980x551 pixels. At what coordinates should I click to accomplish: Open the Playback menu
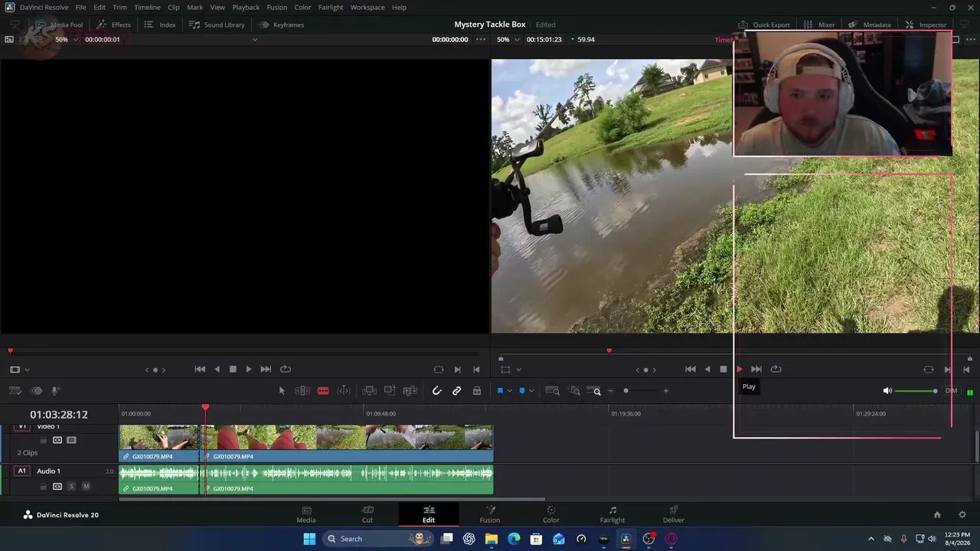point(246,8)
